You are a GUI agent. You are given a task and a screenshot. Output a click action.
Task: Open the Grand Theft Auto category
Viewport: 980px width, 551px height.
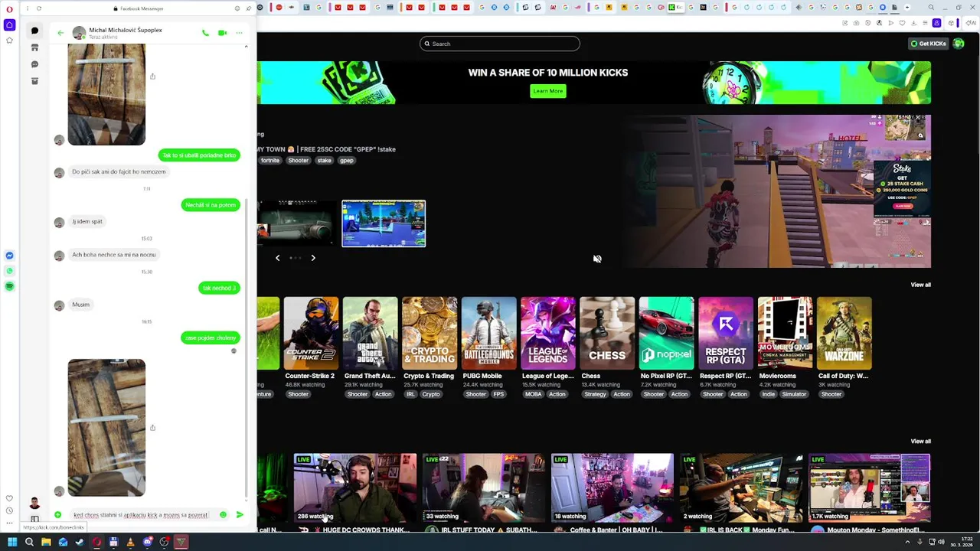point(370,333)
